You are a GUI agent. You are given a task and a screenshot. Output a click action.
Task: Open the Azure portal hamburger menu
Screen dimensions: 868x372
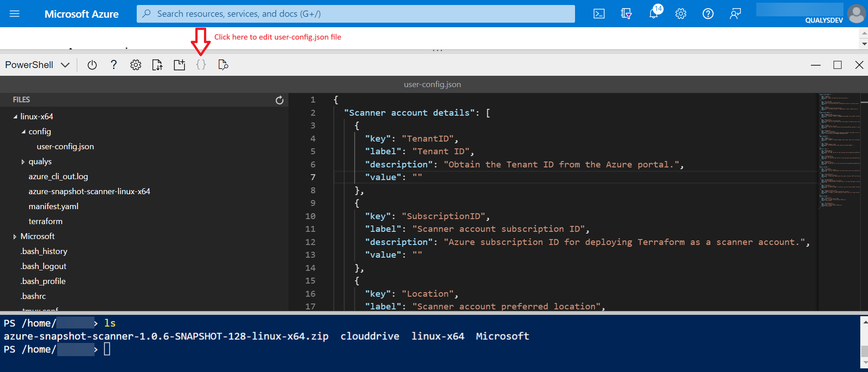(15, 14)
